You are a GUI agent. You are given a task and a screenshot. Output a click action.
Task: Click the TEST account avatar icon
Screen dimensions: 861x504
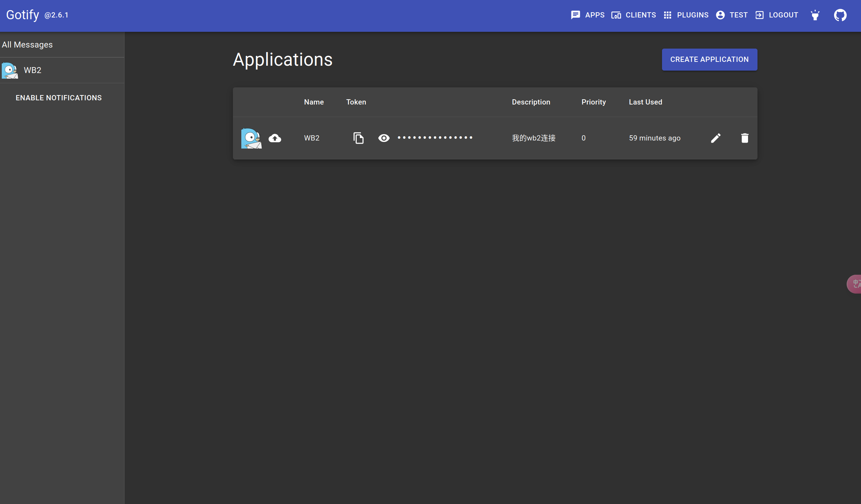pos(720,15)
